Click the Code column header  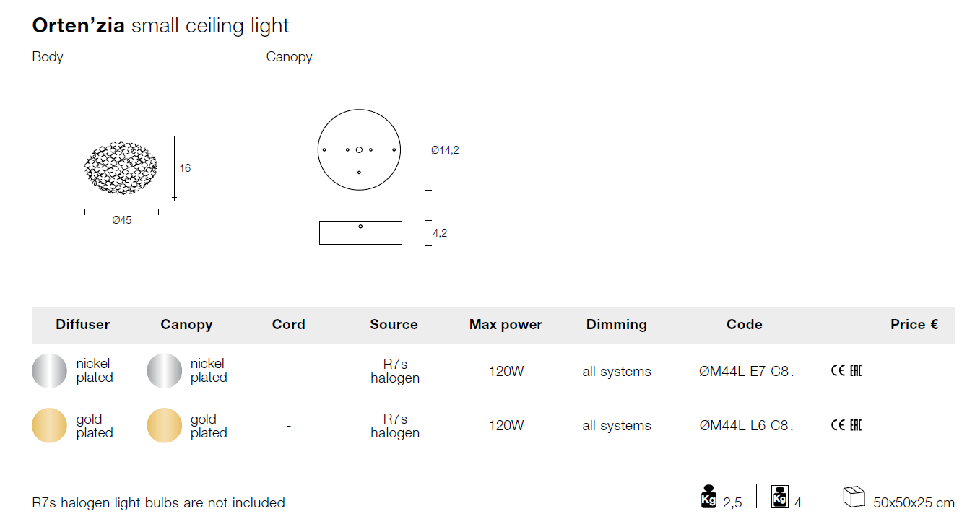click(x=744, y=325)
